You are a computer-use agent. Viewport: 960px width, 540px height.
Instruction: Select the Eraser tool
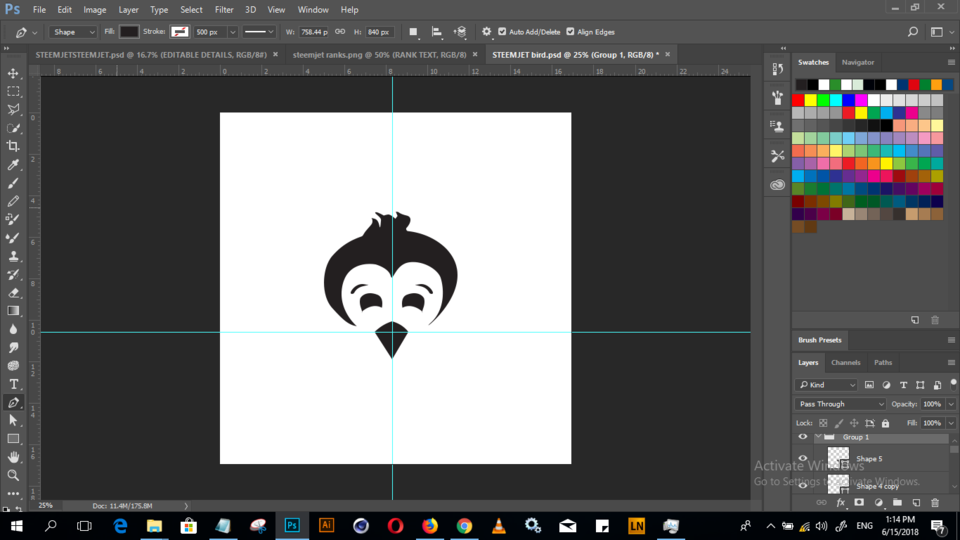point(13,293)
